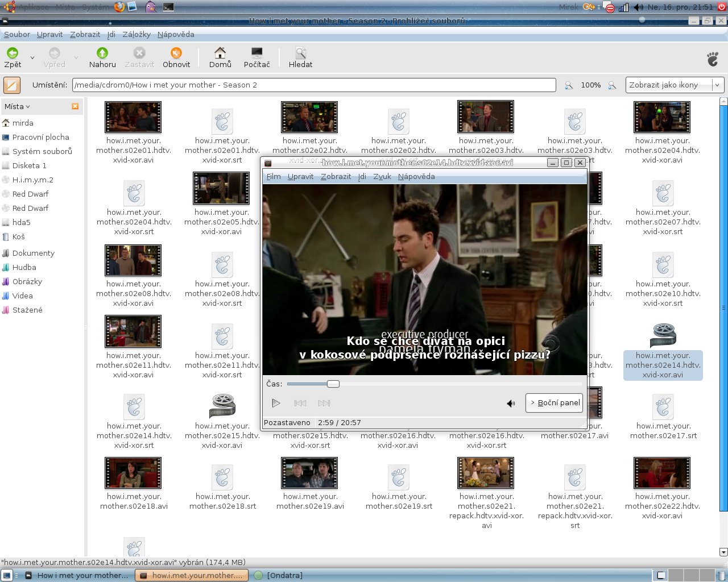Select s02e03 avi video thumbnail
Image resolution: width=728 pixels, height=582 pixels.
coord(486,117)
